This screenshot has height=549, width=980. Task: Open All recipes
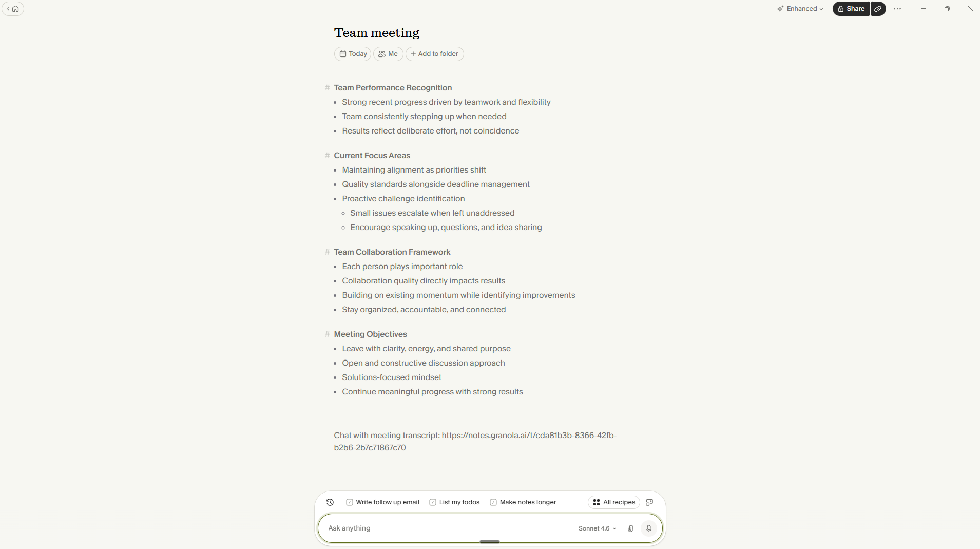(613, 502)
